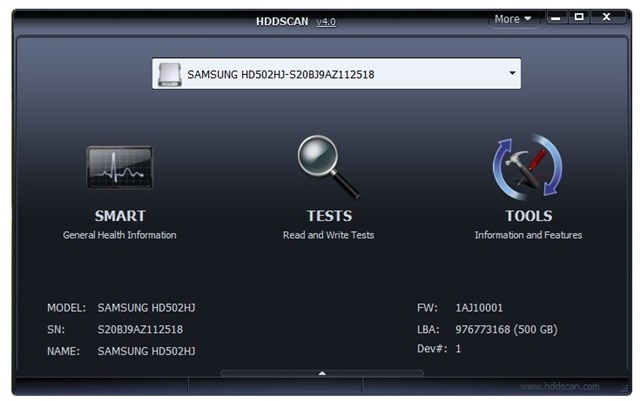Click the TESTS heading label

click(x=329, y=216)
